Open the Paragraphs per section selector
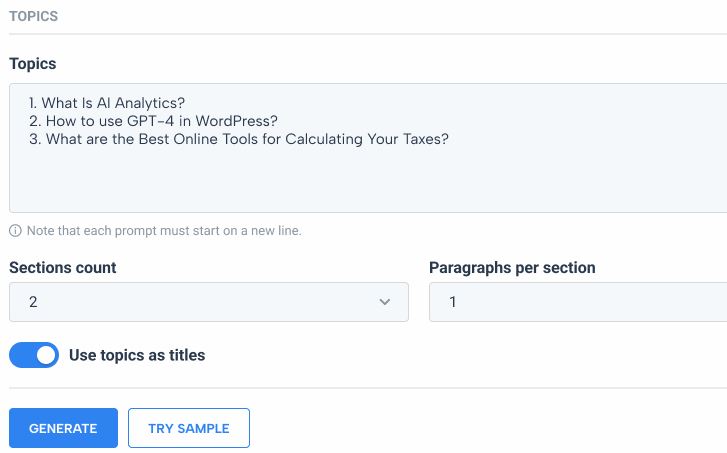The height and width of the screenshot is (453, 727). click(x=578, y=302)
